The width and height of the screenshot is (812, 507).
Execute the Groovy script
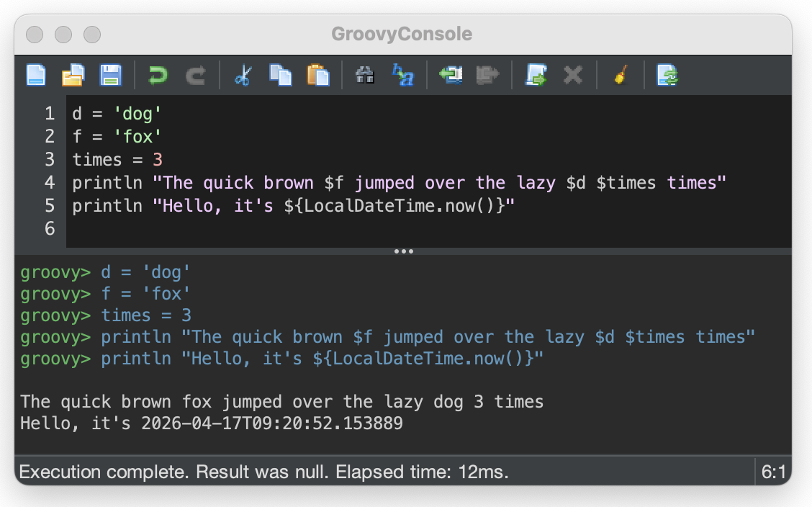point(536,75)
